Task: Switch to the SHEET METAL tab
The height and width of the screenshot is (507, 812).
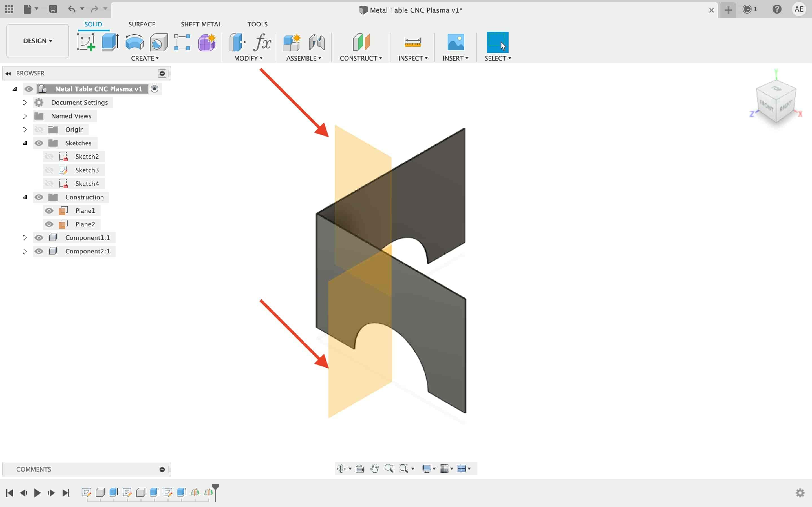Action: pos(201,24)
